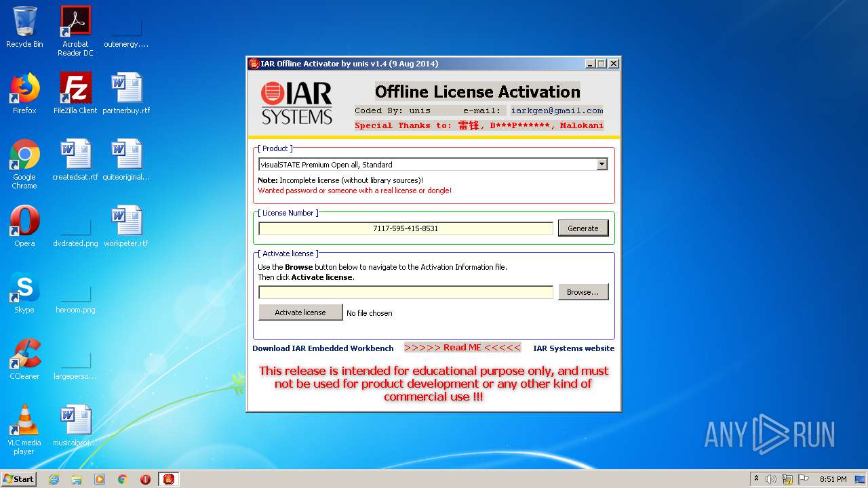This screenshot has width=868, height=488.
Task: Select the musicalproj document icon
Action: (75, 426)
